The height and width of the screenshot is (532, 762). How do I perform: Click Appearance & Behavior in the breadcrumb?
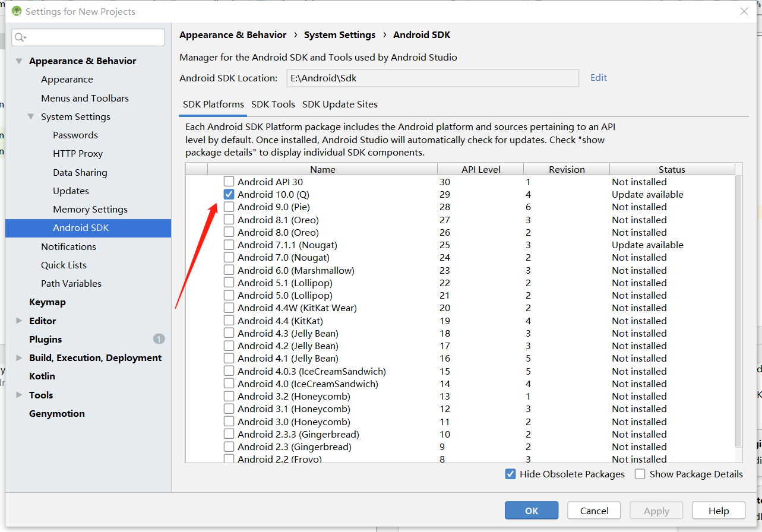pyautogui.click(x=233, y=35)
